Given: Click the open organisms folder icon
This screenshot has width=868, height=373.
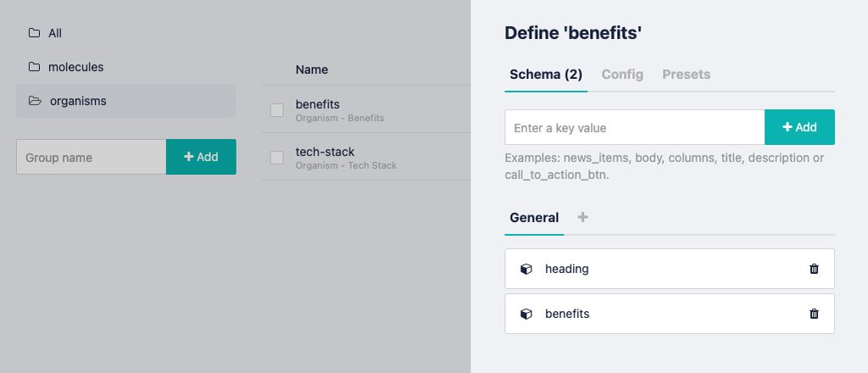Looking at the screenshot, I should (35, 101).
